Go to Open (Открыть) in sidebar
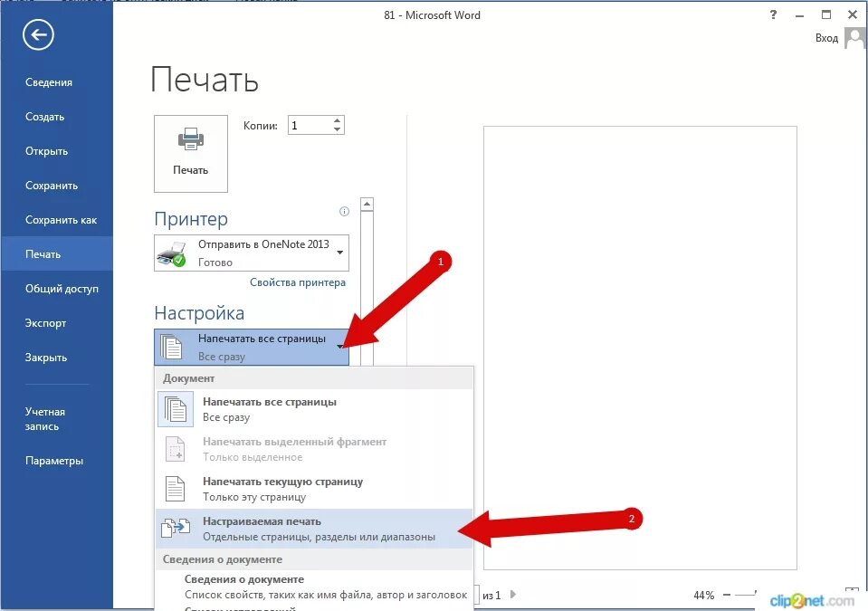The height and width of the screenshot is (611, 868). tap(46, 151)
